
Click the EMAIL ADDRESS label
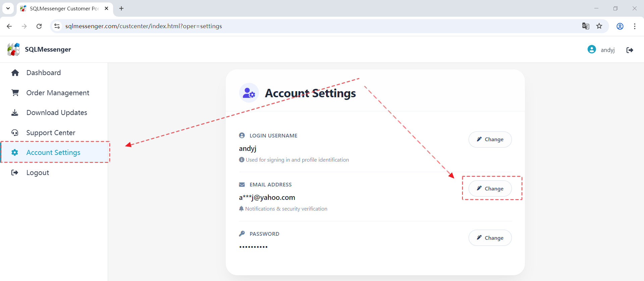[x=271, y=184]
